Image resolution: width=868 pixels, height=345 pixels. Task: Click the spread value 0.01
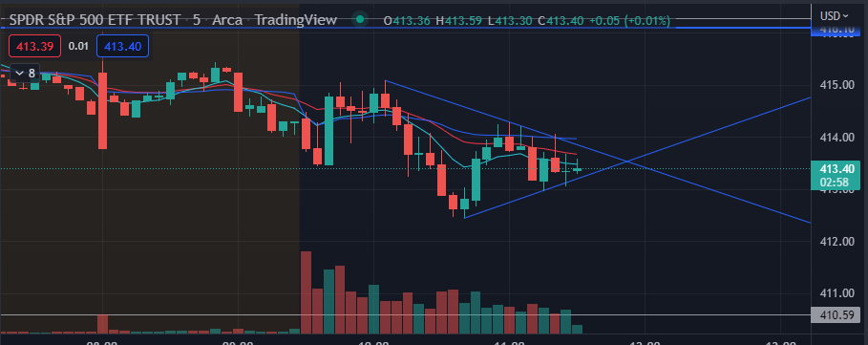click(78, 47)
